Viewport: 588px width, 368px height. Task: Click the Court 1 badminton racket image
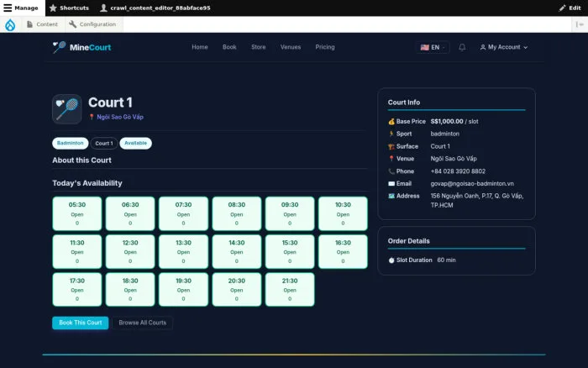[67, 109]
